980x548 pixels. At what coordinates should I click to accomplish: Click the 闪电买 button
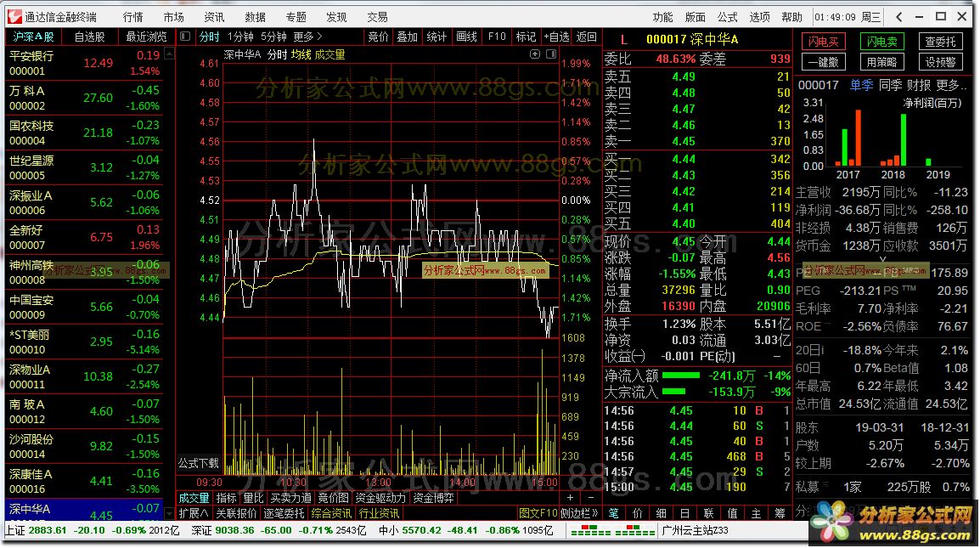[x=823, y=42]
